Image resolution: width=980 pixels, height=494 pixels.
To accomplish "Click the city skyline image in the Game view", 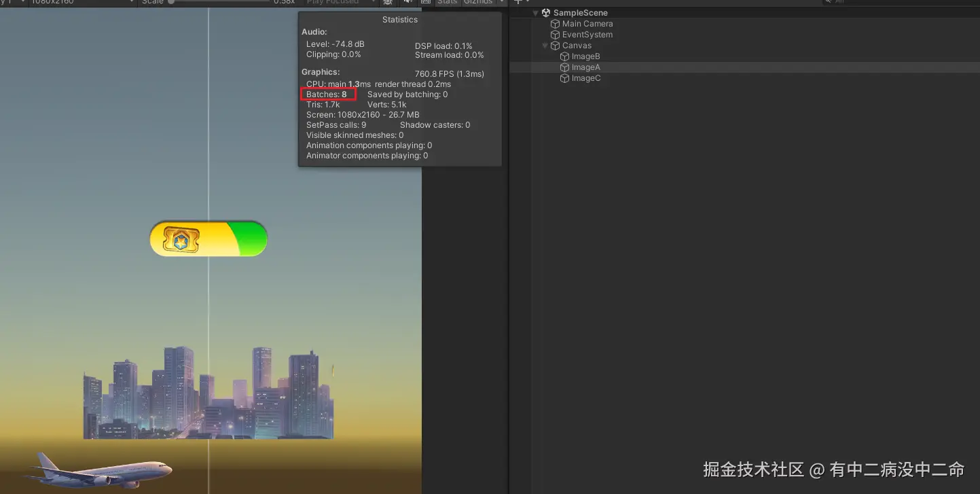I will coord(208,393).
